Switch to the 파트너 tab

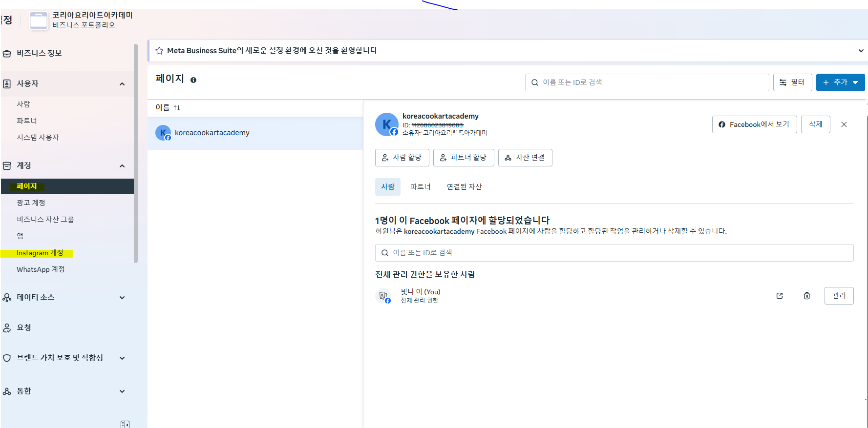pyautogui.click(x=420, y=187)
